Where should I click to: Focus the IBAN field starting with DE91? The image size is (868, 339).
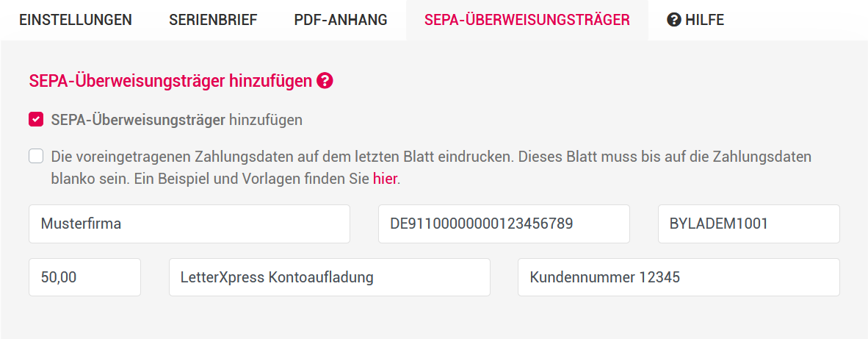coord(504,224)
